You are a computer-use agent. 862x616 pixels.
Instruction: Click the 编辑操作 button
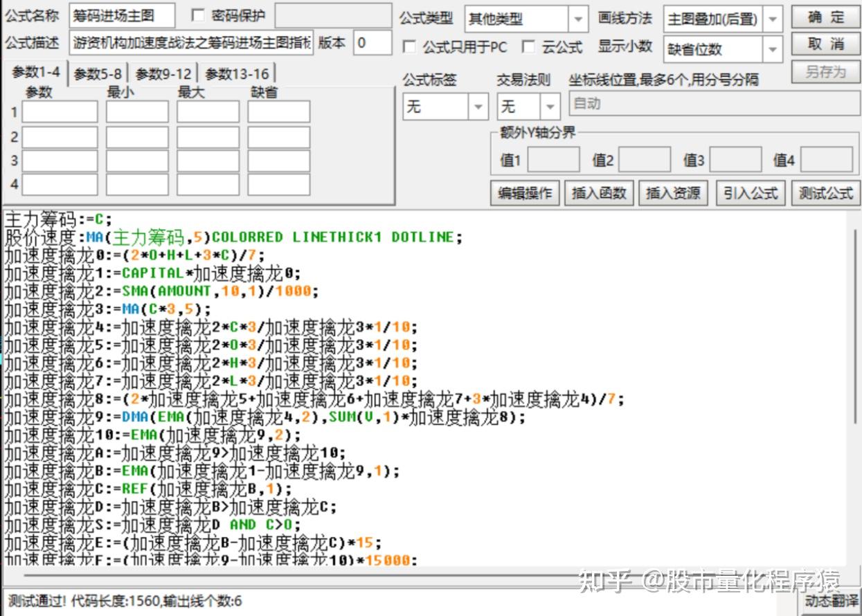pyautogui.click(x=526, y=193)
